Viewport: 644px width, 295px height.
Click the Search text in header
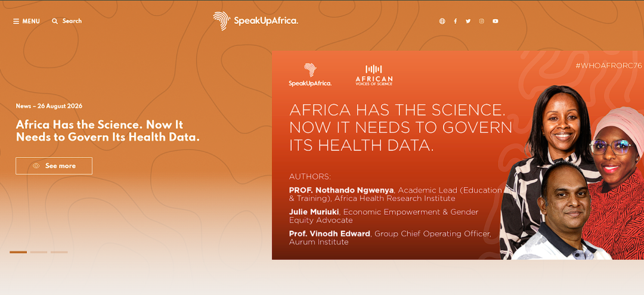coord(72,21)
